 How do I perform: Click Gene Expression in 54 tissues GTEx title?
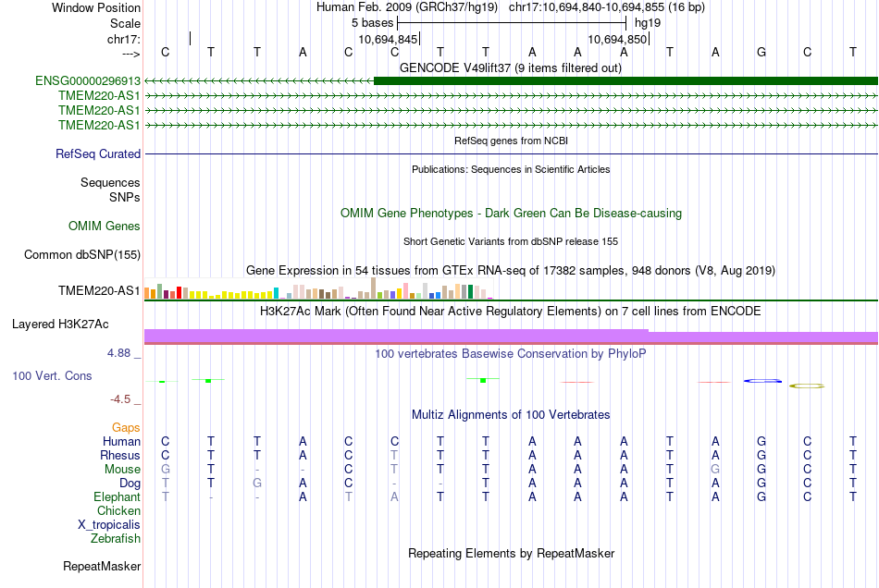click(511, 271)
